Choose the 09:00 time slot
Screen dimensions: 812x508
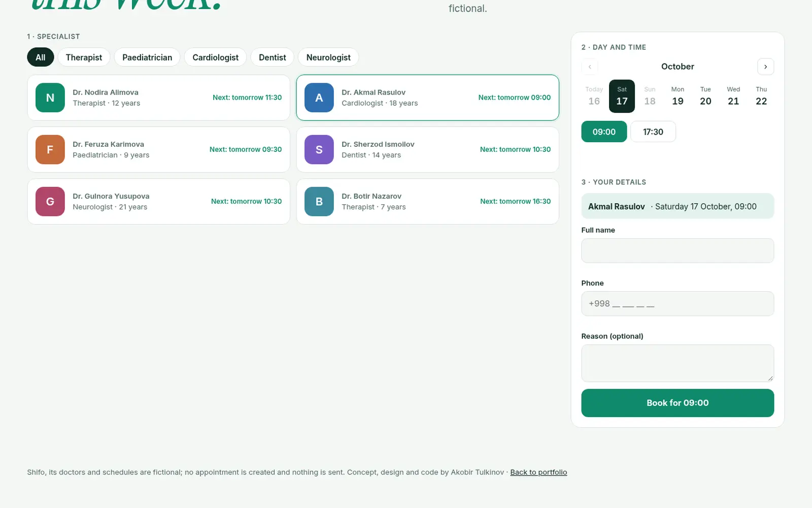coord(604,132)
